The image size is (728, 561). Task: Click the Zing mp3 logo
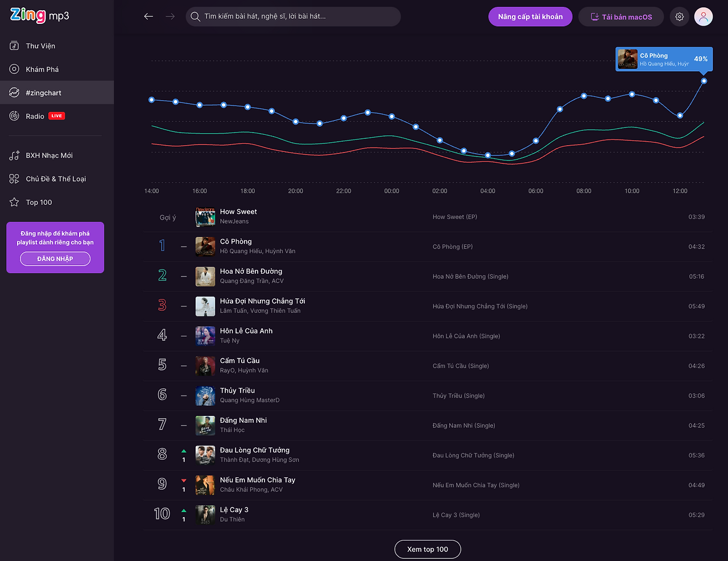pyautogui.click(x=40, y=15)
